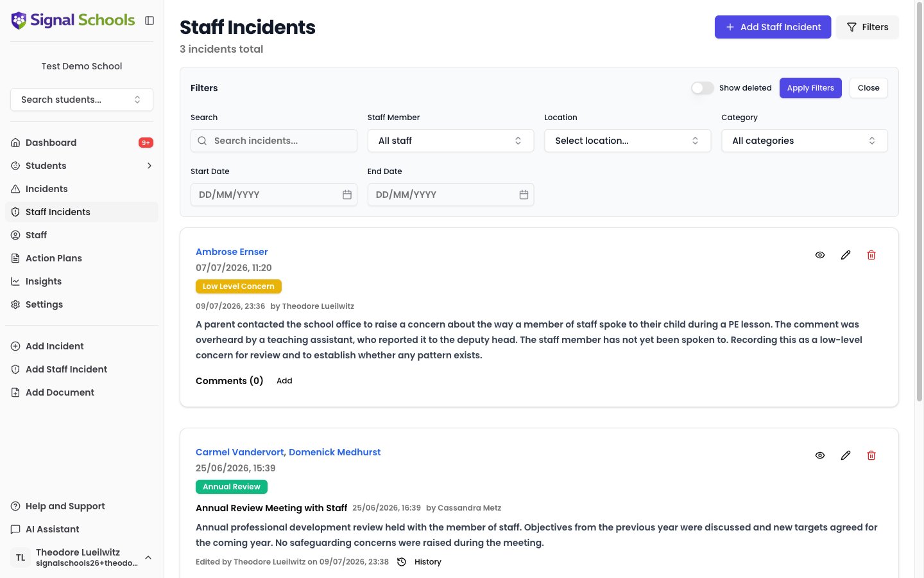The height and width of the screenshot is (578, 924).
Task: Open the All staff dropdown
Action: pos(450,141)
